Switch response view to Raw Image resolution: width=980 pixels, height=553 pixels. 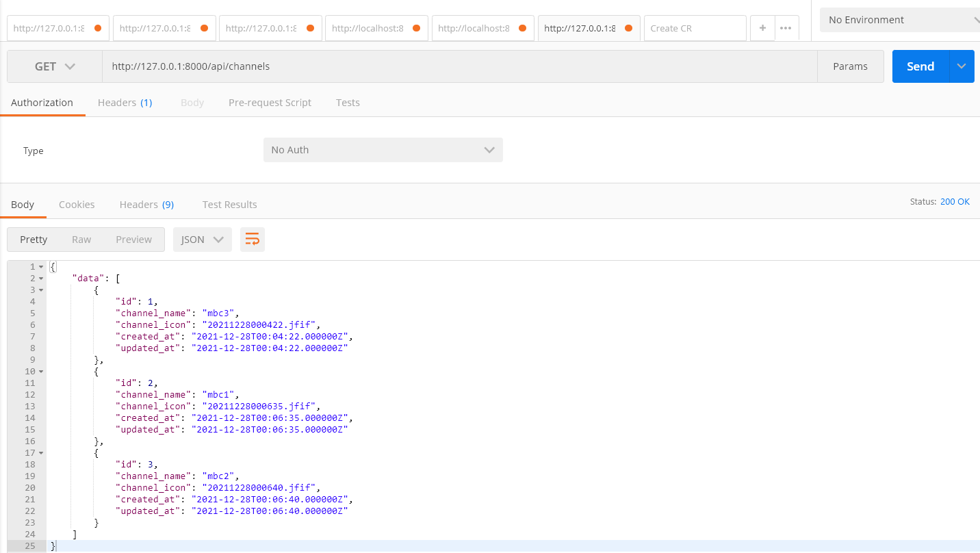coord(81,240)
